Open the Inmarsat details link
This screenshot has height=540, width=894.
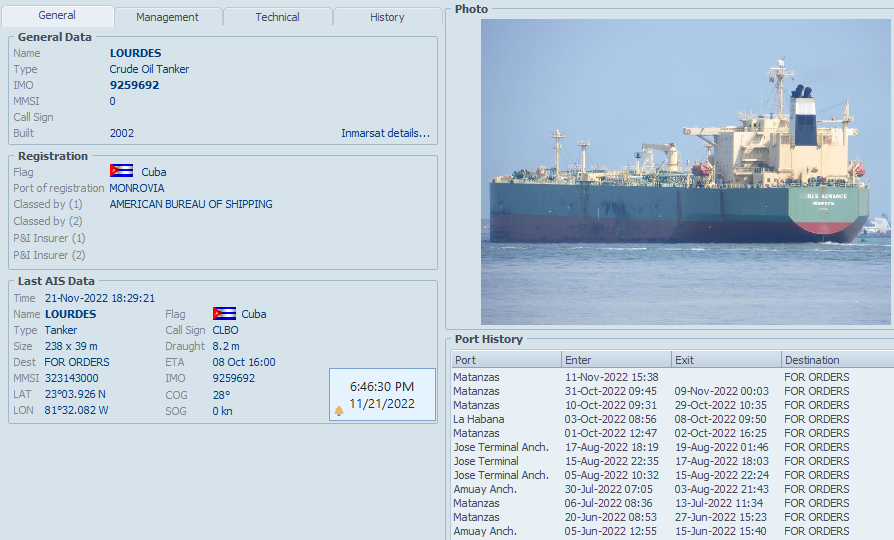(385, 133)
